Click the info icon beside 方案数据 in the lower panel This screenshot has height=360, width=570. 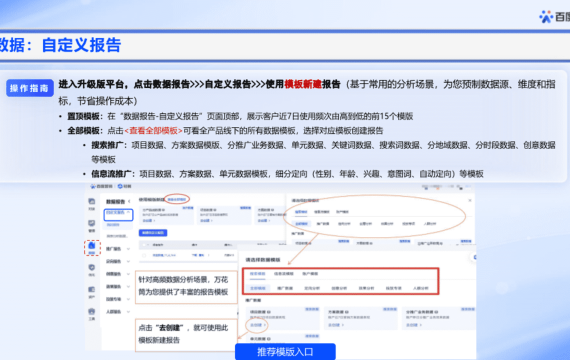[347, 312]
